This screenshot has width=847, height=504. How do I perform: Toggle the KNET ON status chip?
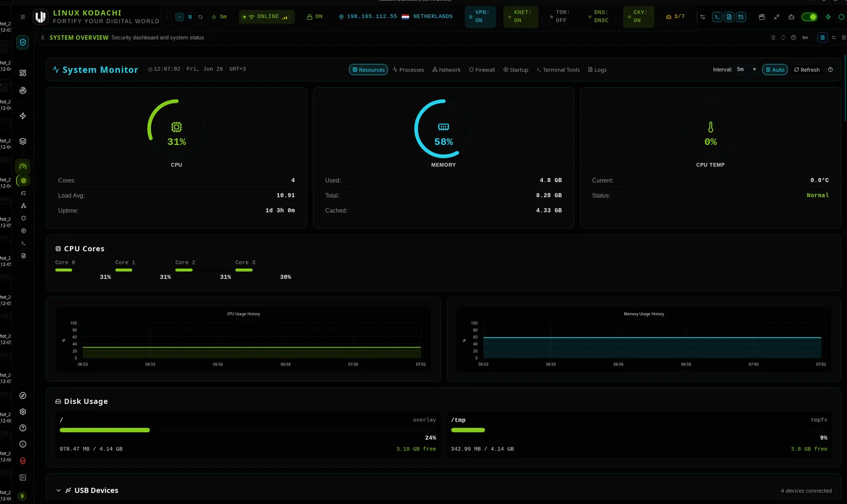(x=521, y=17)
